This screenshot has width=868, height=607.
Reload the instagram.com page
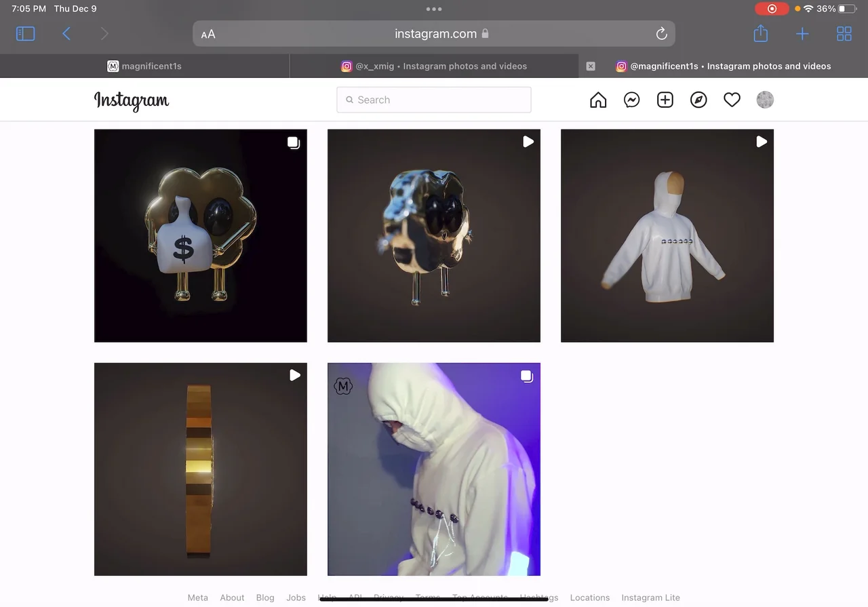(662, 34)
